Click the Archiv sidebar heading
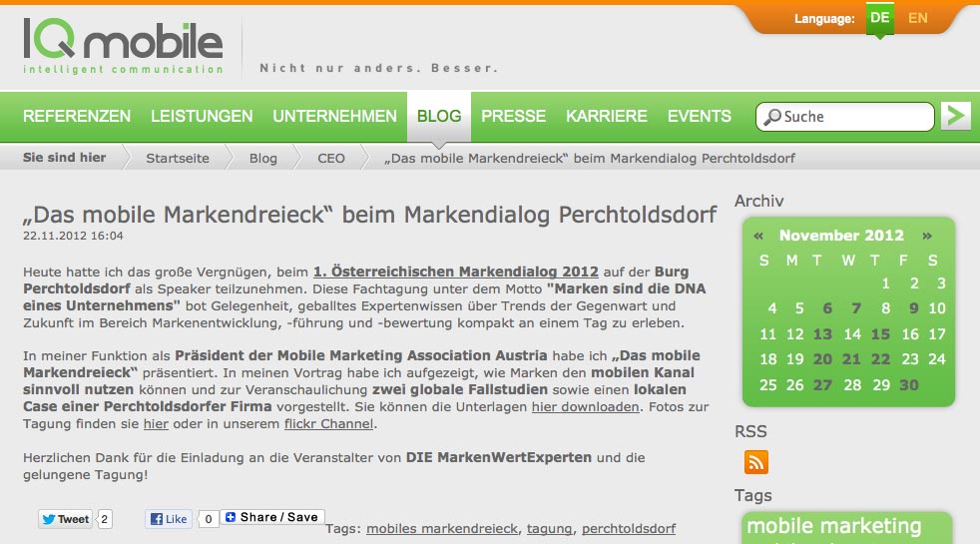This screenshot has width=980, height=544. point(758,201)
